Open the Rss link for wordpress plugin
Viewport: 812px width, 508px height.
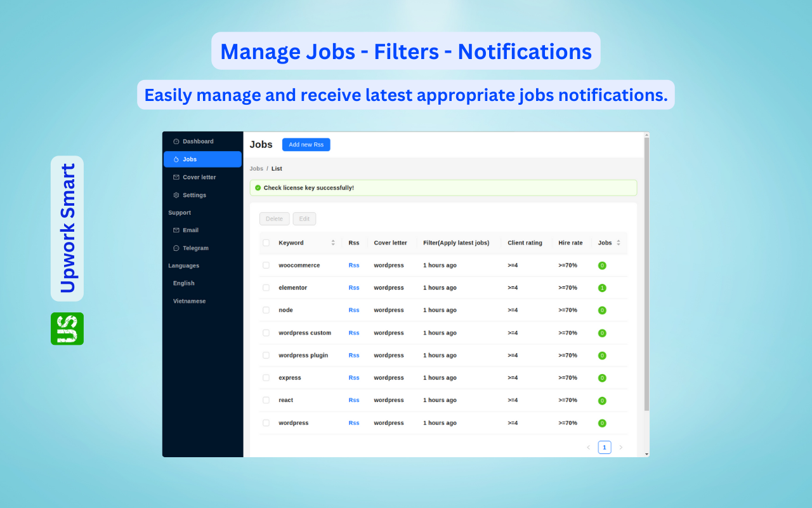(x=354, y=355)
